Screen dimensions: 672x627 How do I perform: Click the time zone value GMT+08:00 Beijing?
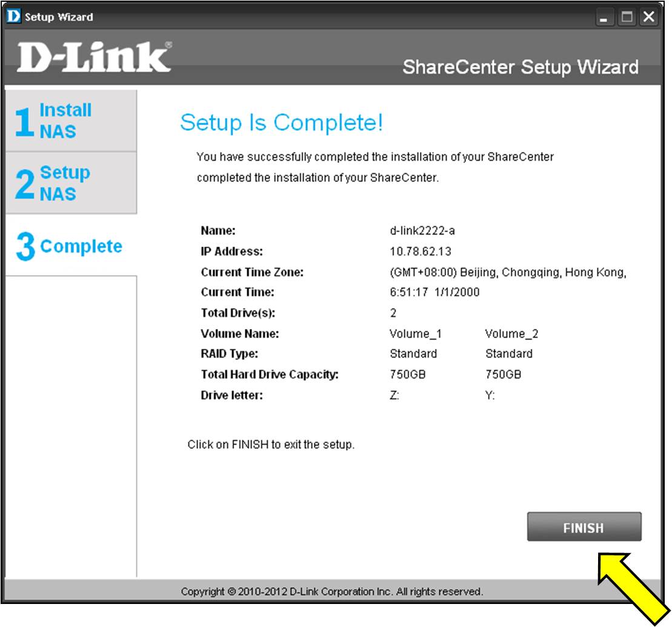click(x=508, y=272)
